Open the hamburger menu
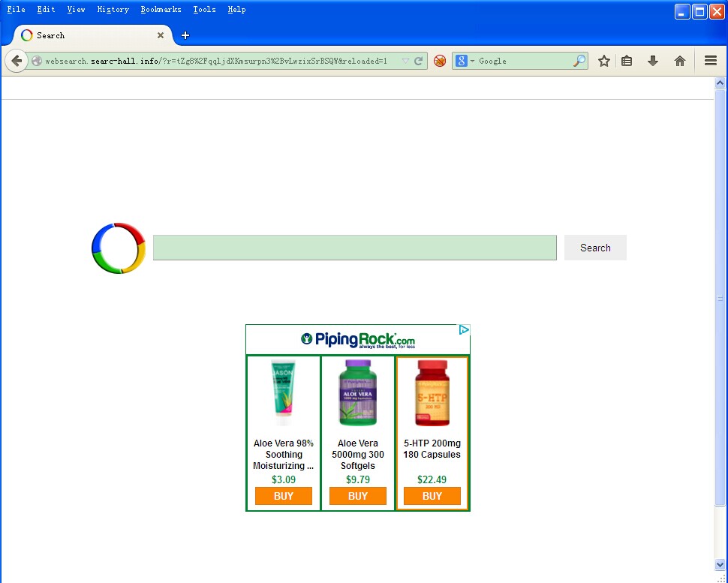 click(711, 60)
